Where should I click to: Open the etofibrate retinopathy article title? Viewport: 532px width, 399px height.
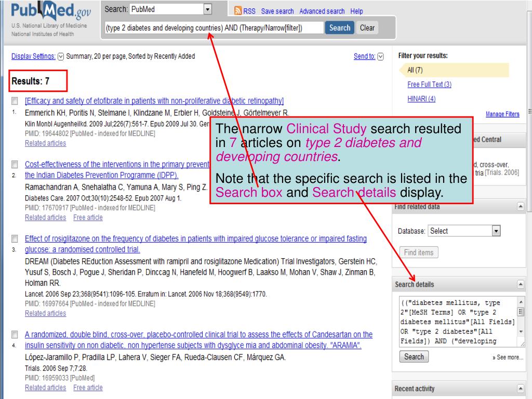pos(154,101)
